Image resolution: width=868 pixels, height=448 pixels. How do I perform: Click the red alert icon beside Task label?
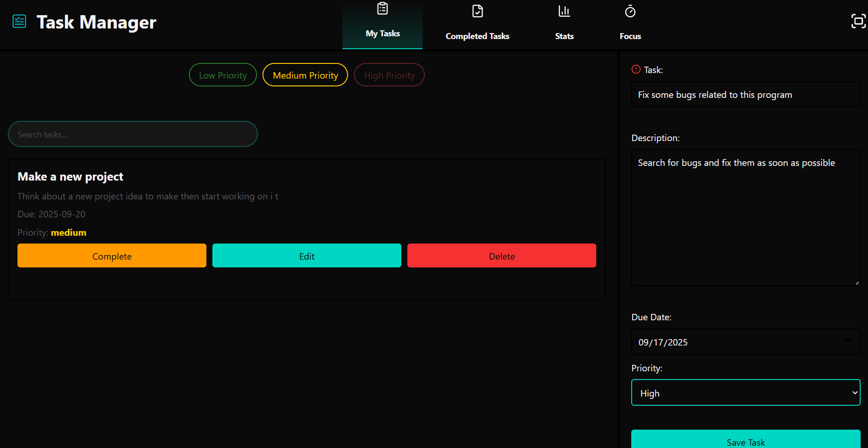click(636, 69)
